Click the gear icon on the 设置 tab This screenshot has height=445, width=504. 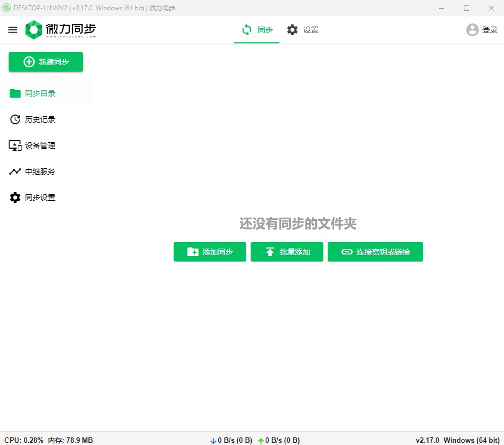pyautogui.click(x=293, y=30)
